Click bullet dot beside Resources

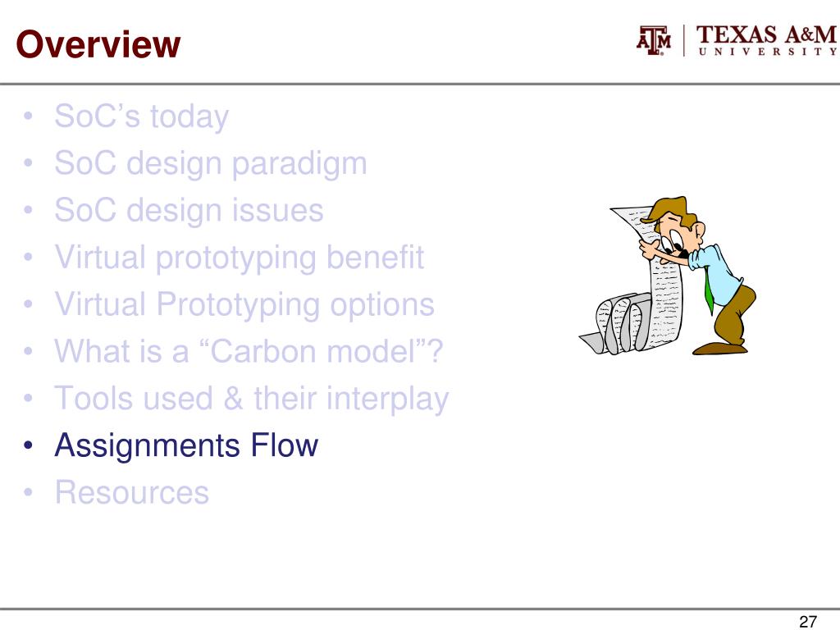tap(29, 493)
